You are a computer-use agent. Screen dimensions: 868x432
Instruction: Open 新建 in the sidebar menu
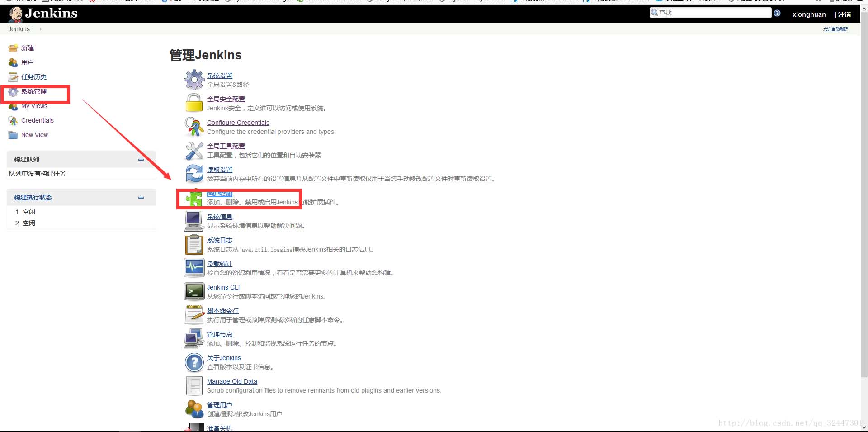[x=28, y=48]
